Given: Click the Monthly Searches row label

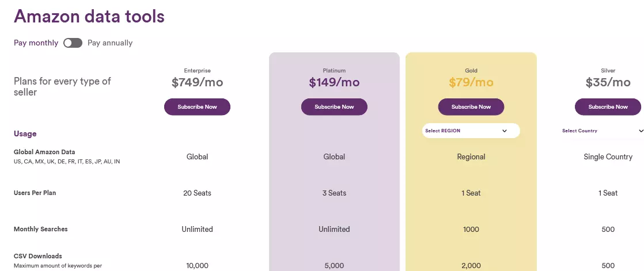Looking at the screenshot, I should (41, 229).
